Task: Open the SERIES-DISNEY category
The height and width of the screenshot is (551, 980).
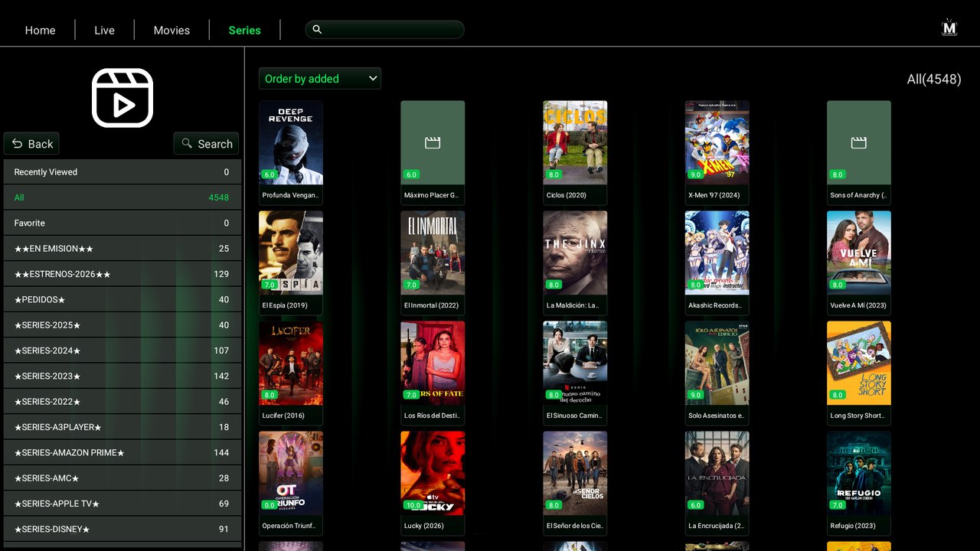Action: [122, 529]
